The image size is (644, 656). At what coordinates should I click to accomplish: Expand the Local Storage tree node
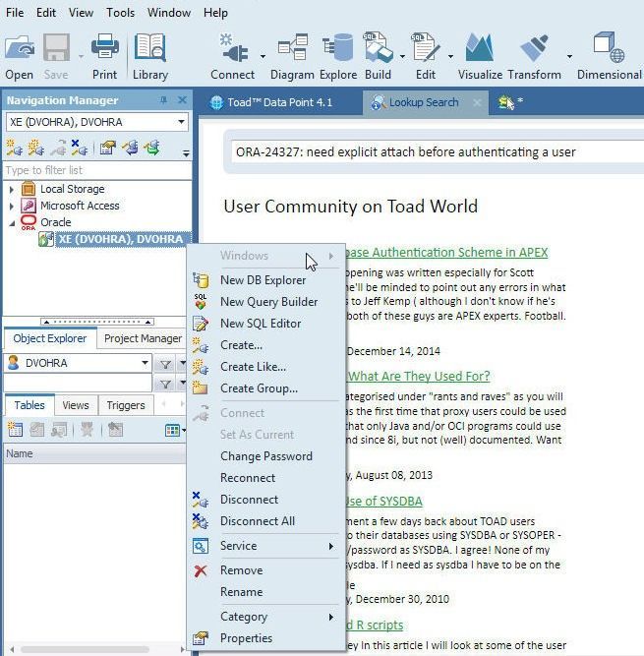tap(12, 190)
